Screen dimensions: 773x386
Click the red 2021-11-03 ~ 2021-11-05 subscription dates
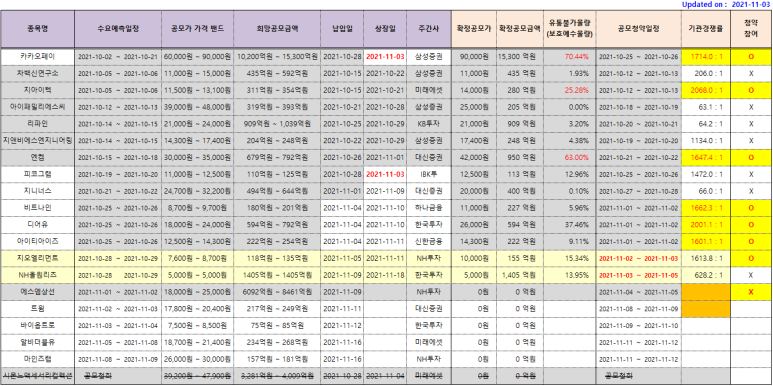click(x=638, y=275)
